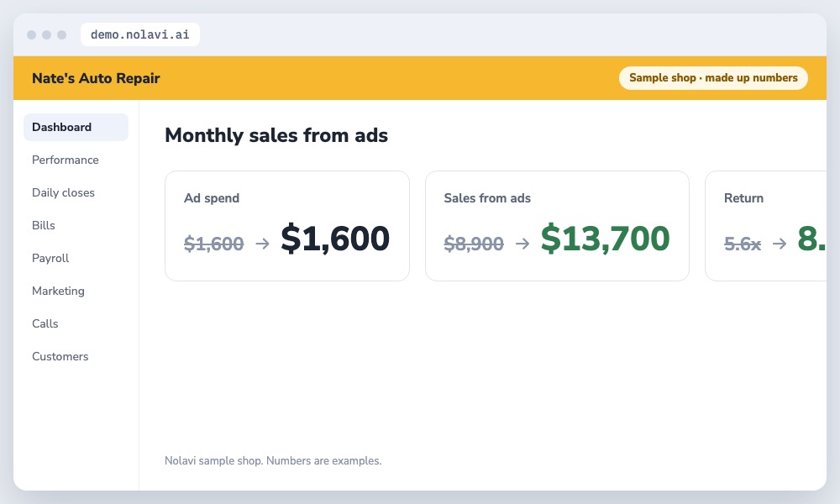840x504 pixels.
Task: Click the arrow in the Ad spend card
Action: point(262,244)
